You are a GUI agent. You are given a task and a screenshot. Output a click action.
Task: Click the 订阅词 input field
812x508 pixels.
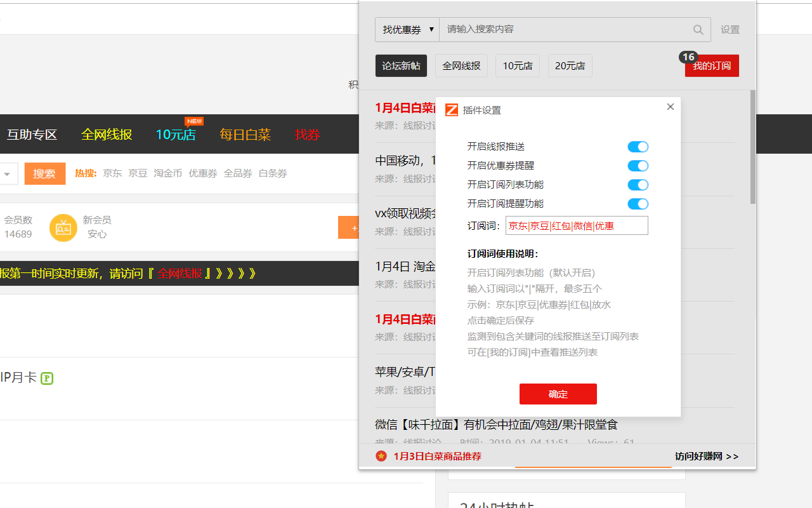tap(577, 225)
